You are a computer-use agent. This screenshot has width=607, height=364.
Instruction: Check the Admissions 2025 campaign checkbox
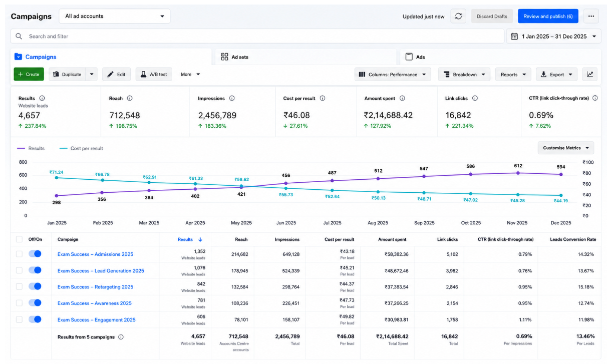pyautogui.click(x=19, y=254)
